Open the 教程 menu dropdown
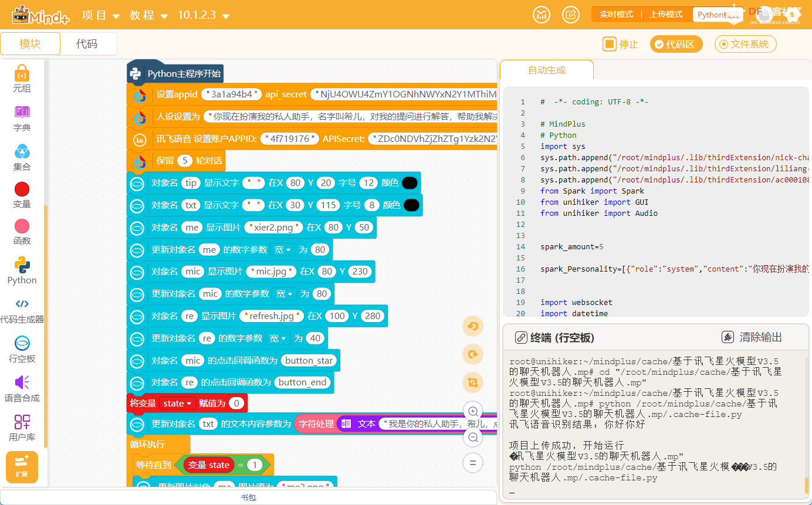Image resolution: width=812 pixels, height=505 pixels. coord(148,15)
